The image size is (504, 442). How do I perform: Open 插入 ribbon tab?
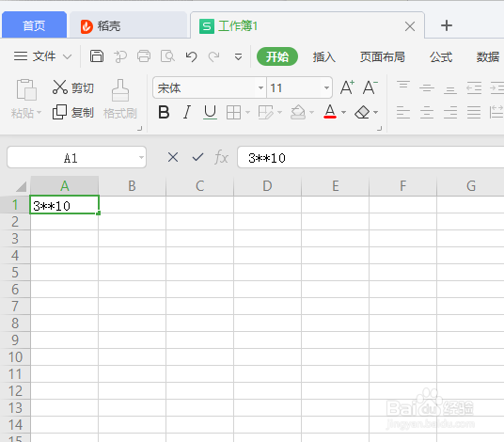coord(324,57)
